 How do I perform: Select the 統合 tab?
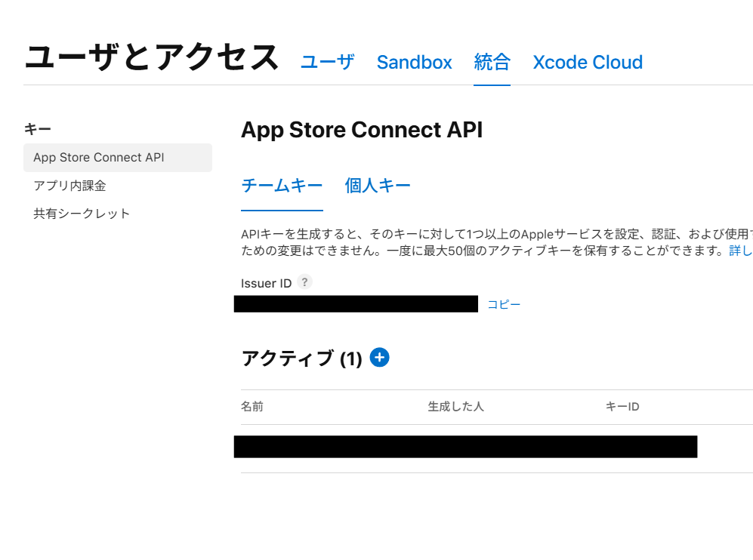492,63
